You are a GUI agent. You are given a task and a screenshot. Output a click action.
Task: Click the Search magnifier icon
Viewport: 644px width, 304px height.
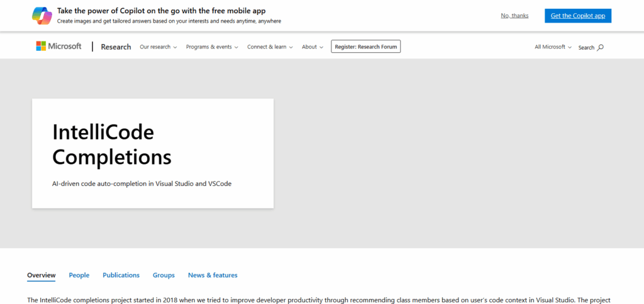601,47
